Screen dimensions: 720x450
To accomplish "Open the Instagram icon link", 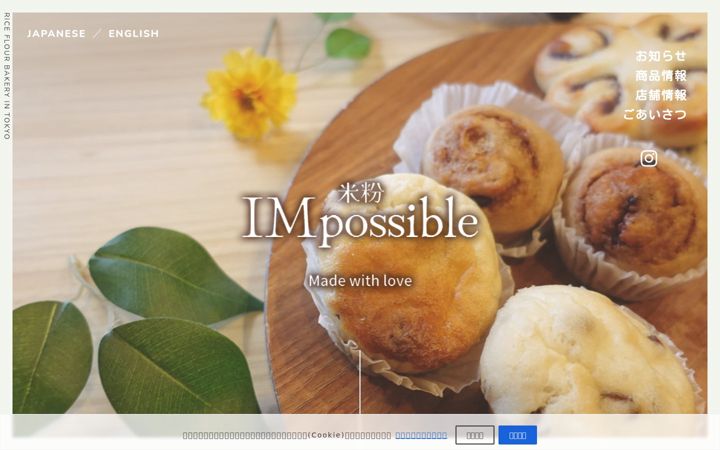I will 648,158.
